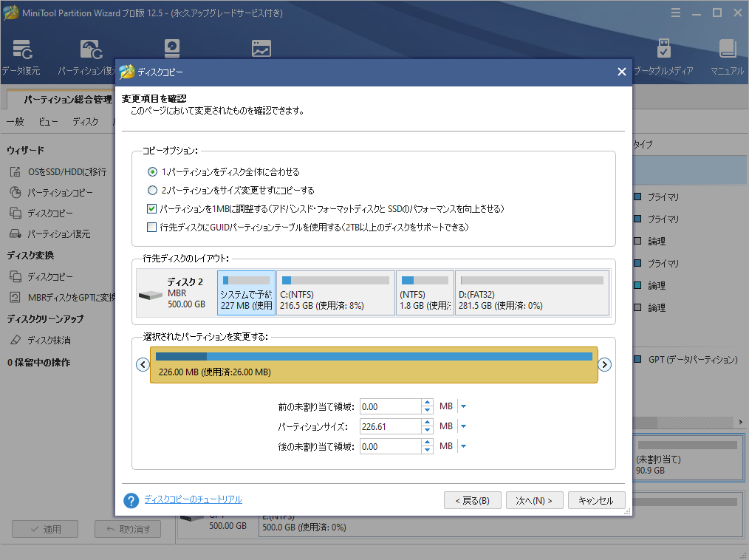Open unit dropdown for パーティションサイズ

click(463, 426)
